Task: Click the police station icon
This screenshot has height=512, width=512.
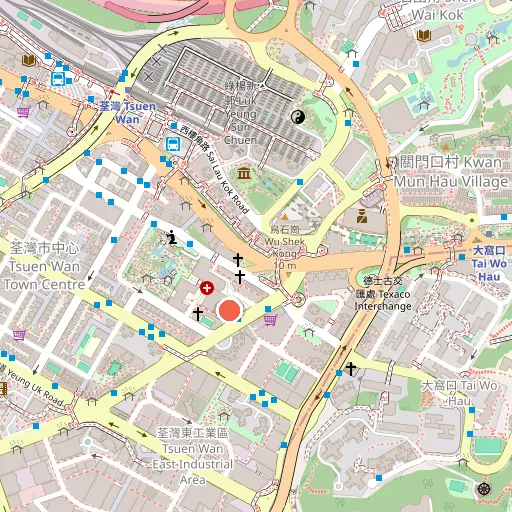Action: 362,216
